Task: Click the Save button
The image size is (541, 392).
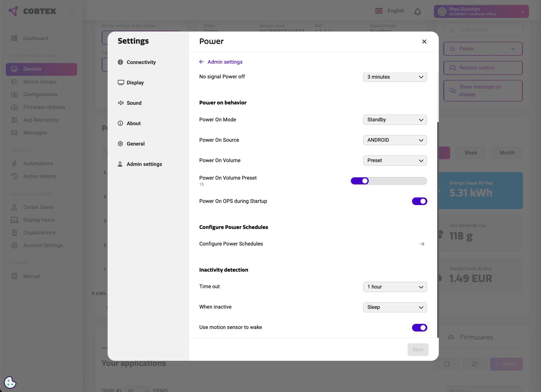Action: tap(418, 350)
